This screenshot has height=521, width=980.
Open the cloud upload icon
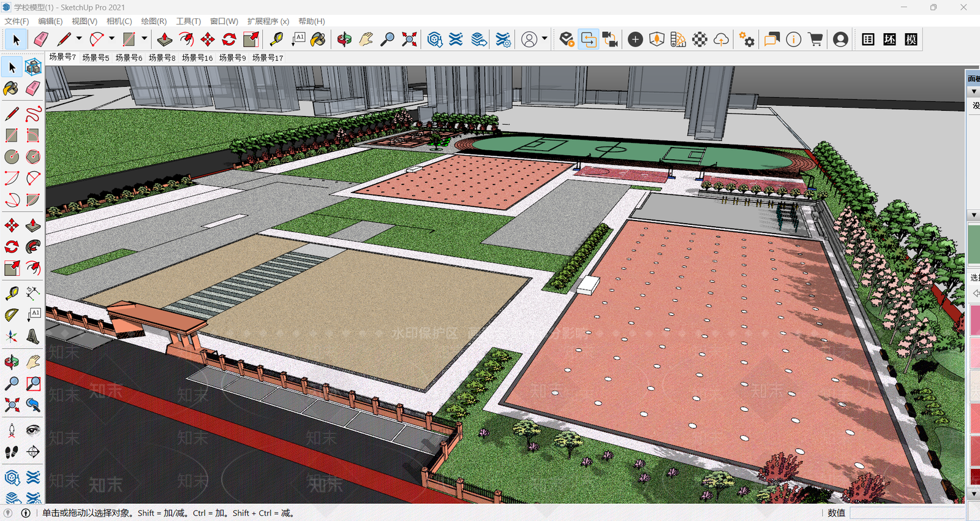[722, 40]
